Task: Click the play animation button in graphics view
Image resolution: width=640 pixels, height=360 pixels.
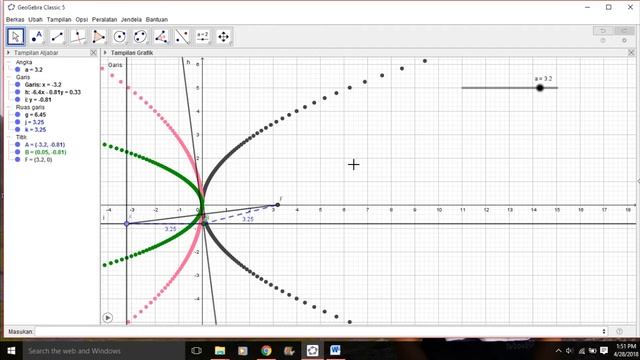Action: point(108,318)
